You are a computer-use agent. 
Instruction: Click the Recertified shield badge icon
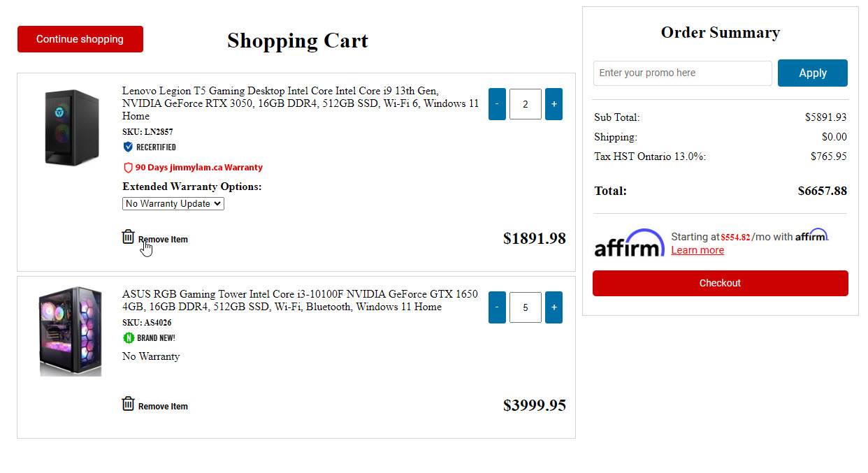click(128, 147)
